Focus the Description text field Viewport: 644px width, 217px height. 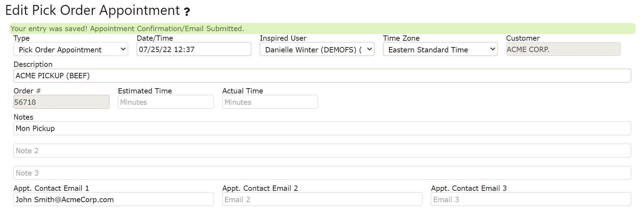(x=322, y=76)
